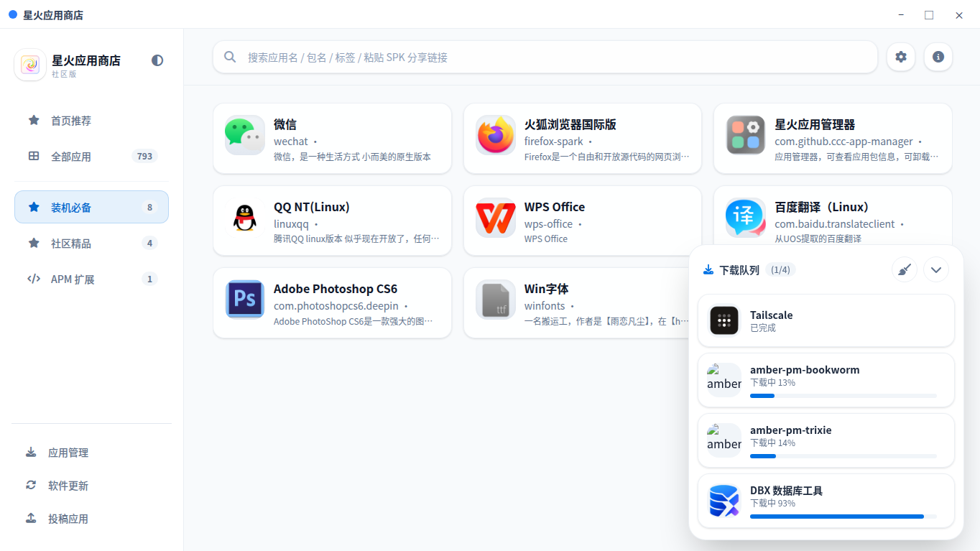Select 装机必备 category
Image resolution: width=980 pixels, height=551 pixels.
click(x=92, y=207)
